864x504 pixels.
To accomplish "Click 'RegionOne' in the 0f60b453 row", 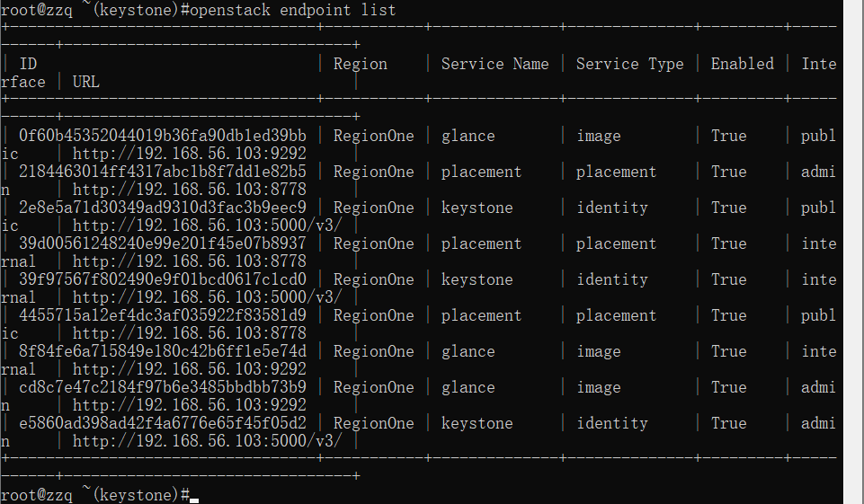I will tap(374, 136).
